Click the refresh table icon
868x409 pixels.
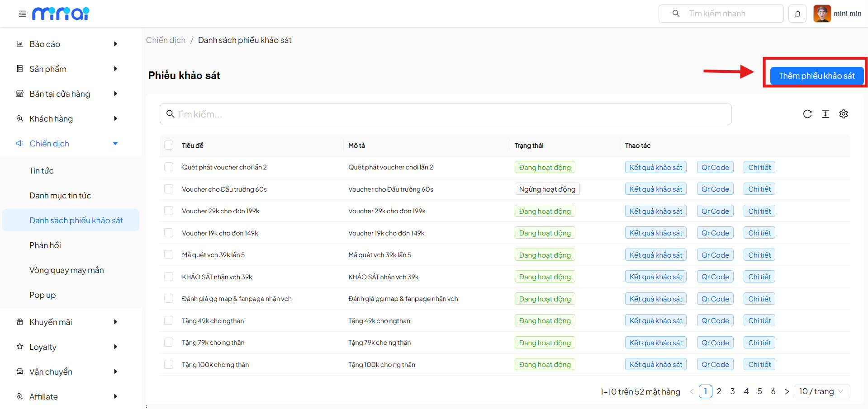point(807,114)
